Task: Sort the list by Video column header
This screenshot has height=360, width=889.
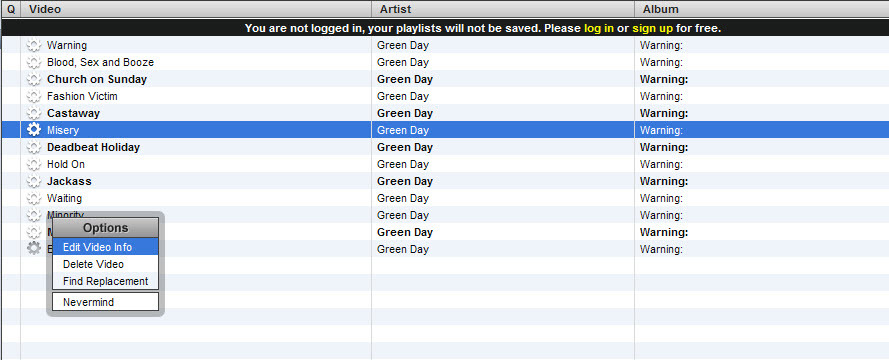Action: point(196,9)
